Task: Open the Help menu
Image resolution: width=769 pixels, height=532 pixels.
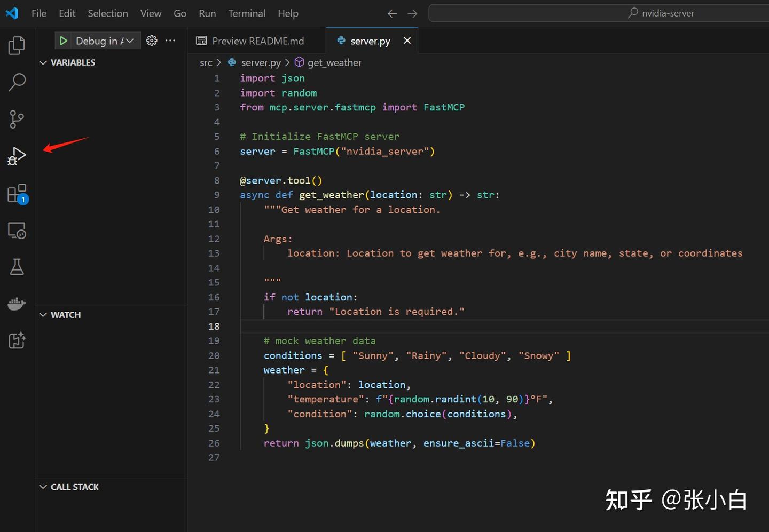Action: pos(288,13)
